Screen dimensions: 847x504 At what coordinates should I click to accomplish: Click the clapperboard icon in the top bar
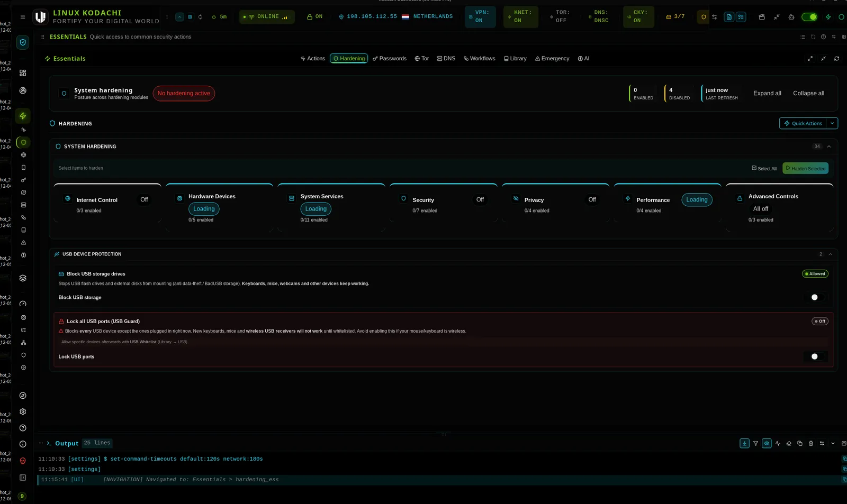pos(762,17)
